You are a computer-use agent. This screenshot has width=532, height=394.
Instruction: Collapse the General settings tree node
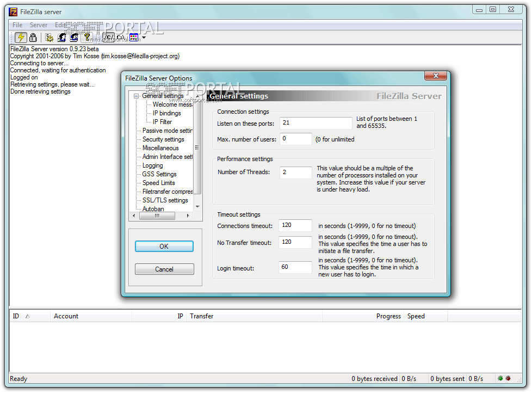tap(136, 96)
